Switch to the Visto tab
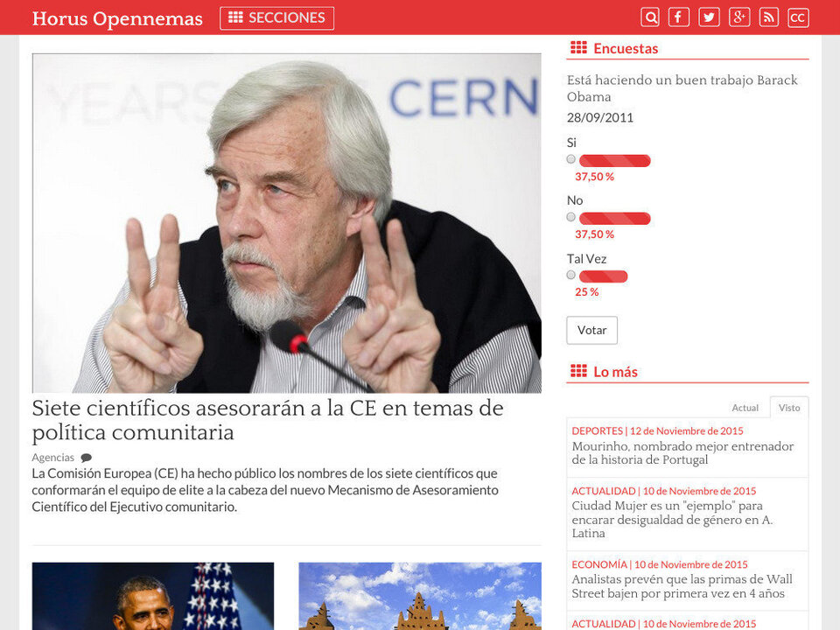 click(x=789, y=408)
